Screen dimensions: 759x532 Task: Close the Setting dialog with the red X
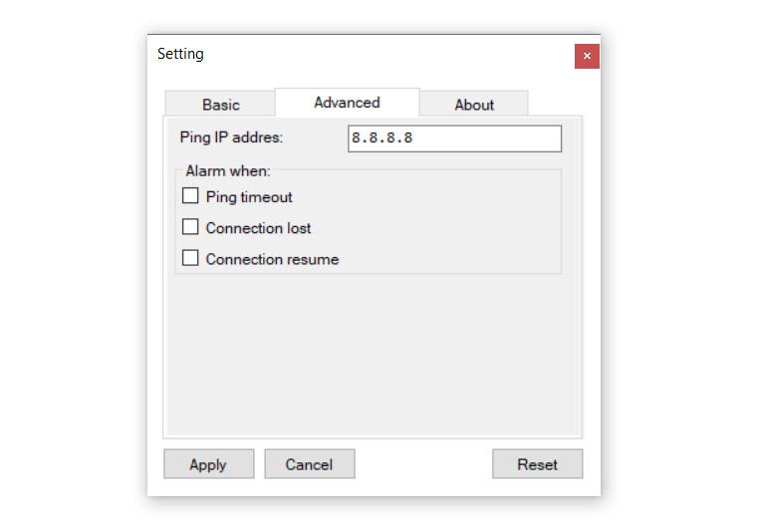coord(587,56)
